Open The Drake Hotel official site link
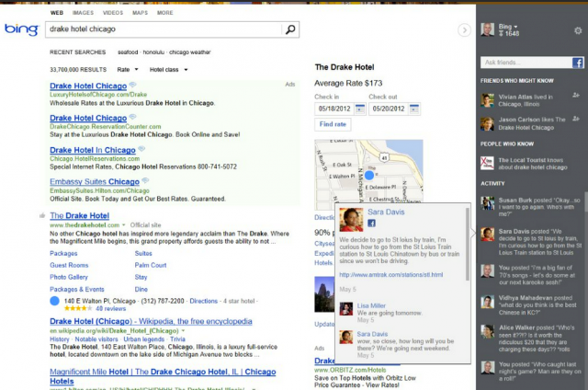588x390 pixels. (80, 215)
